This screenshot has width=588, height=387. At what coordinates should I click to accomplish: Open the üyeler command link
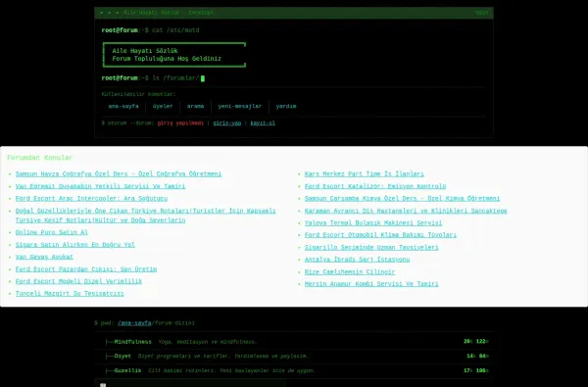coord(163,107)
